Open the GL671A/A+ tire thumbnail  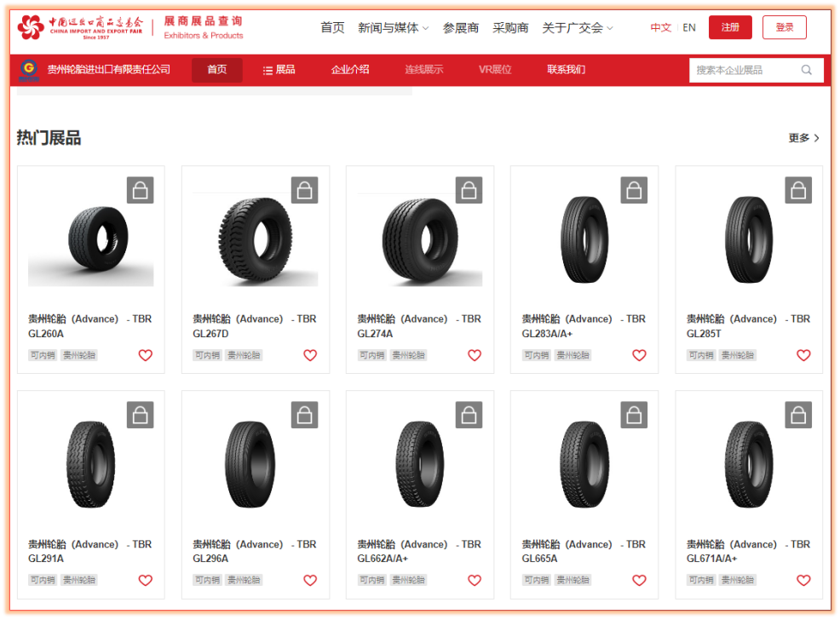(749, 464)
